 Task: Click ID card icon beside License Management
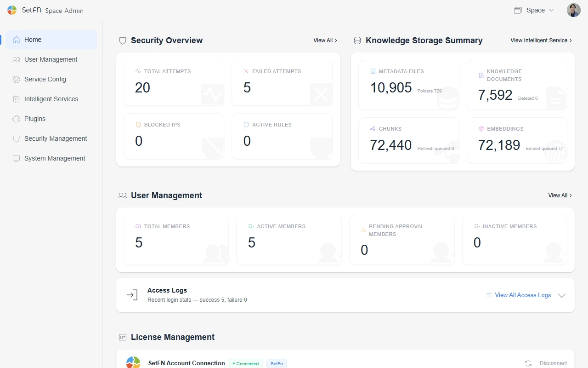[123, 337]
